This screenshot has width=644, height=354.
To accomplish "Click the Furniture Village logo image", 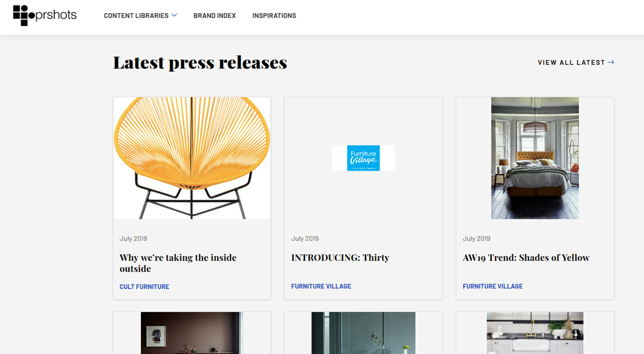I will click(x=363, y=158).
